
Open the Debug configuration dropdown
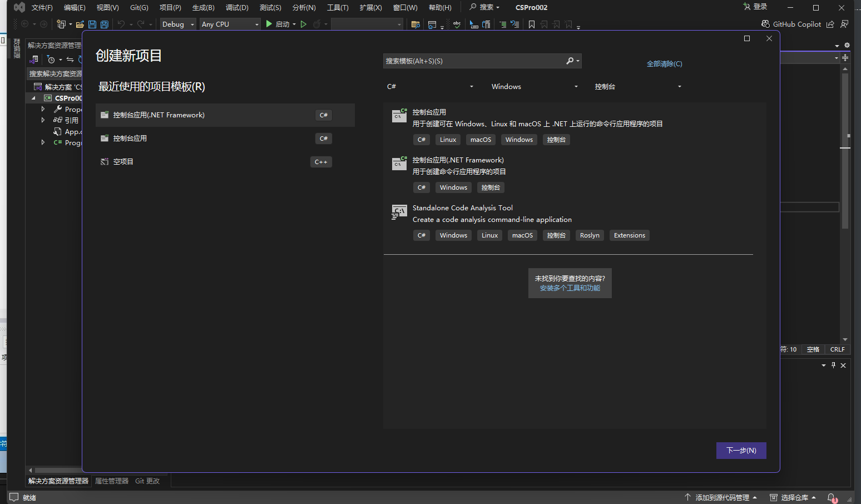click(x=178, y=24)
